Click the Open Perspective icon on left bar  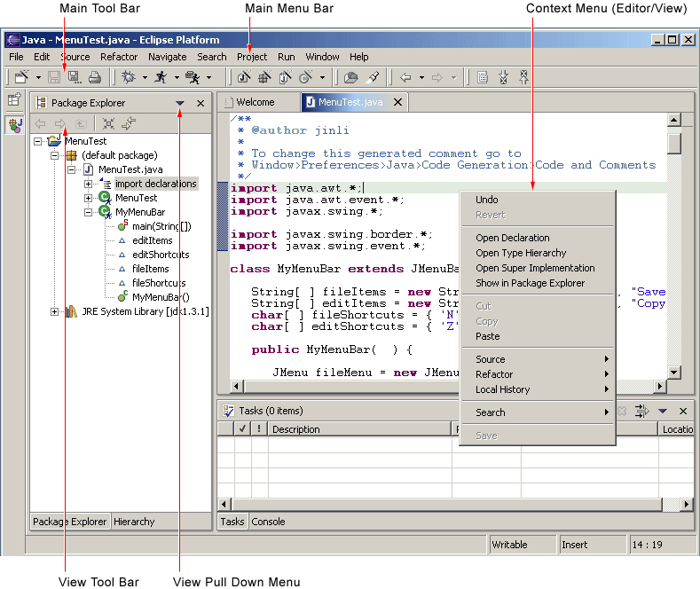coord(14,99)
